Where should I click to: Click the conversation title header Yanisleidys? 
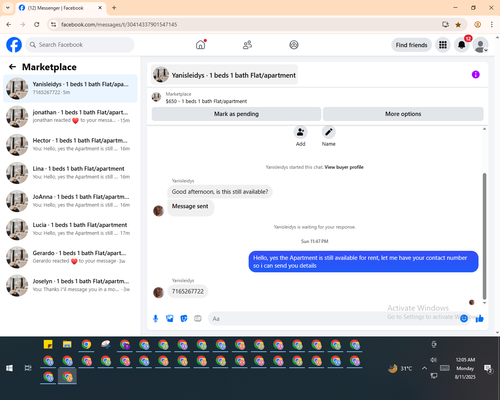(224, 75)
